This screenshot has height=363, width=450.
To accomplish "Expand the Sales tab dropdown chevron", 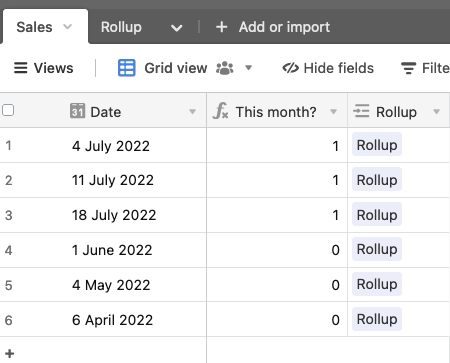I will (x=68, y=27).
